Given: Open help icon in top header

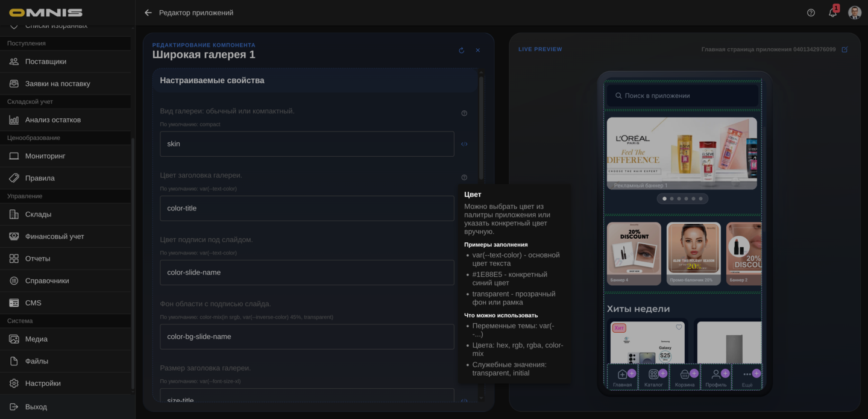Looking at the screenshot, I should (811, 13).
